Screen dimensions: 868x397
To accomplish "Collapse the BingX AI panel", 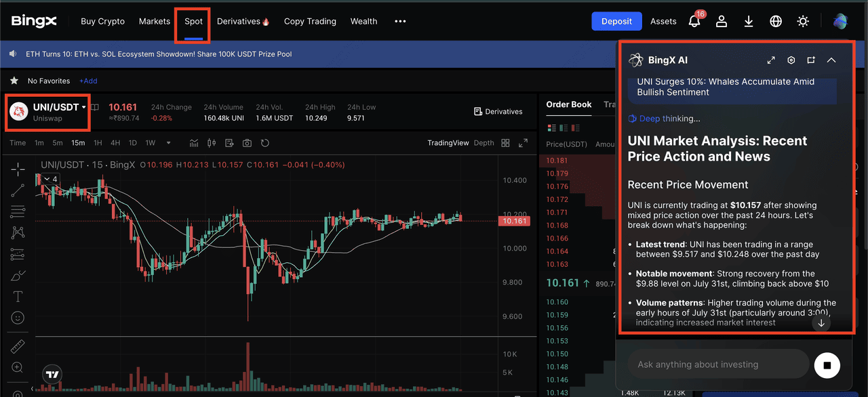I will coord(831,60).
